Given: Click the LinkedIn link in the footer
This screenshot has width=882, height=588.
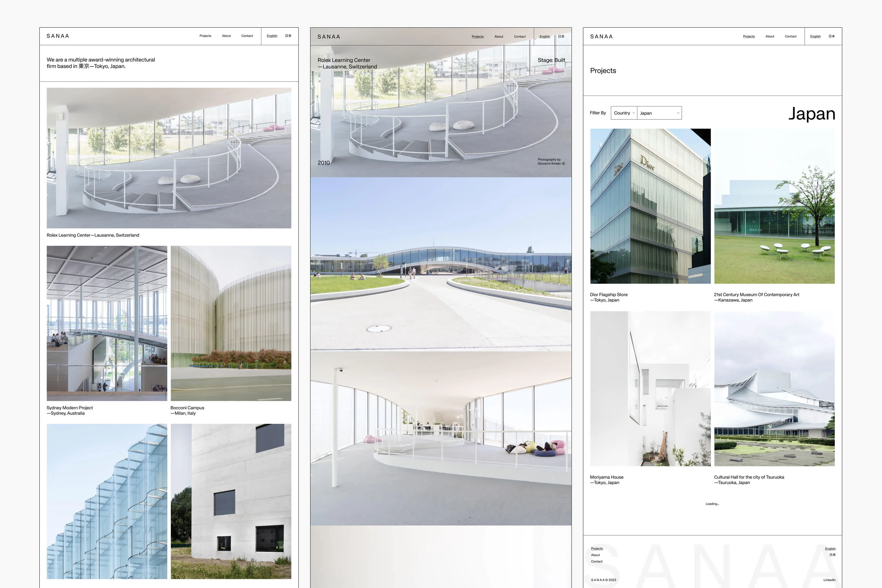Looking at the screenshot, I should pyautogui.click(x=829, y=580).
